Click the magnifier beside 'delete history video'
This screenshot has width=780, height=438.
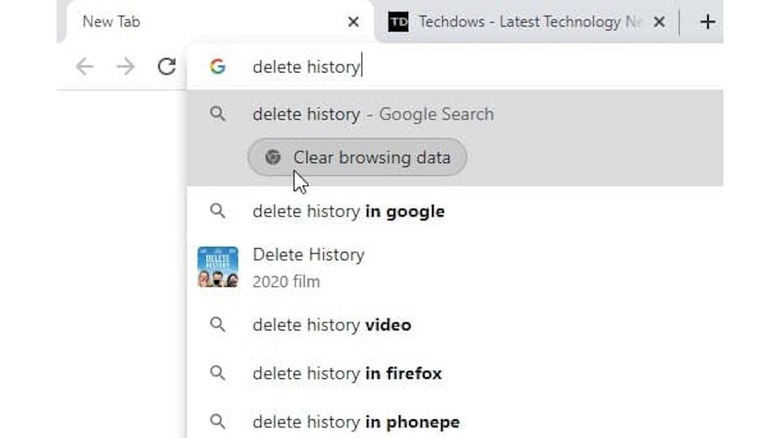coord(217,325)
